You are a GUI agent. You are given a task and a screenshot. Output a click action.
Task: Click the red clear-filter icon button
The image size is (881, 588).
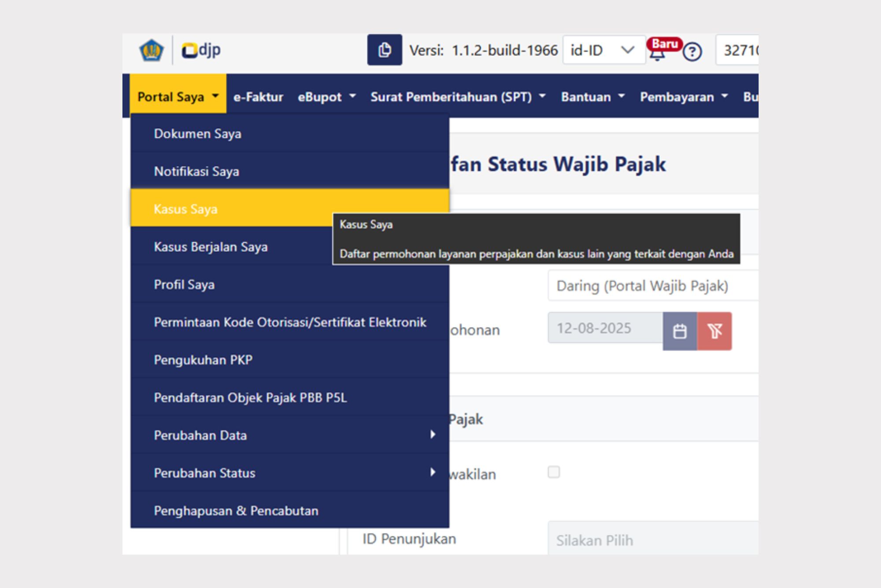(x=714, y=331)
